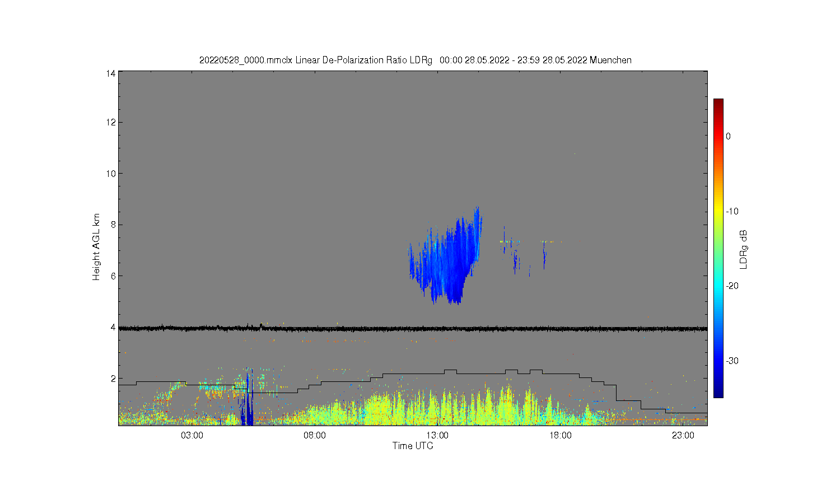Click the colorbar value -20 label
This screenshot has width=840, height=504.
pos(732,286)
